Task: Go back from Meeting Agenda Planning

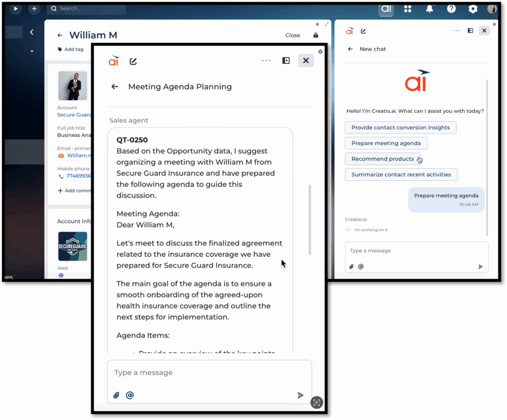Action: [x=115, y=87]
